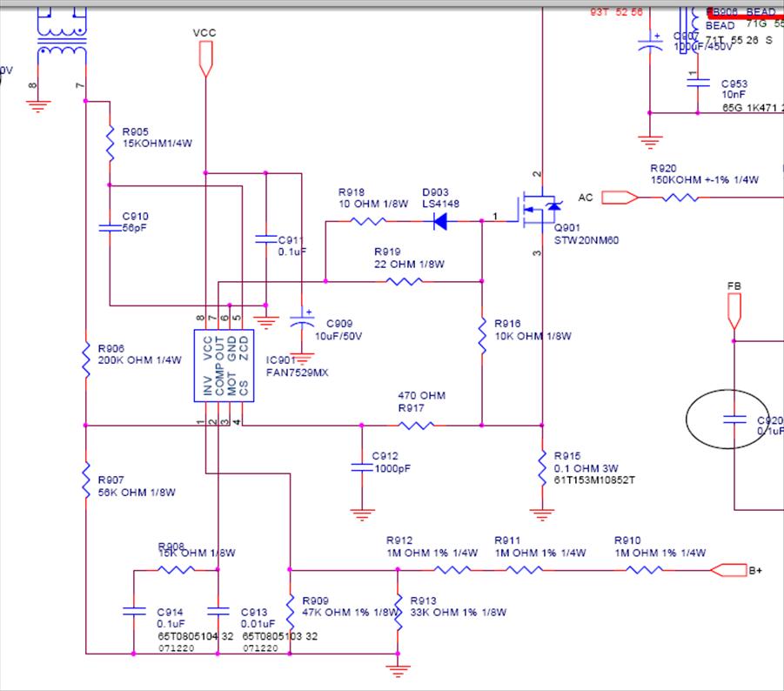Select the R918 resistor symbol
The image size is (784, 691).
368,221
